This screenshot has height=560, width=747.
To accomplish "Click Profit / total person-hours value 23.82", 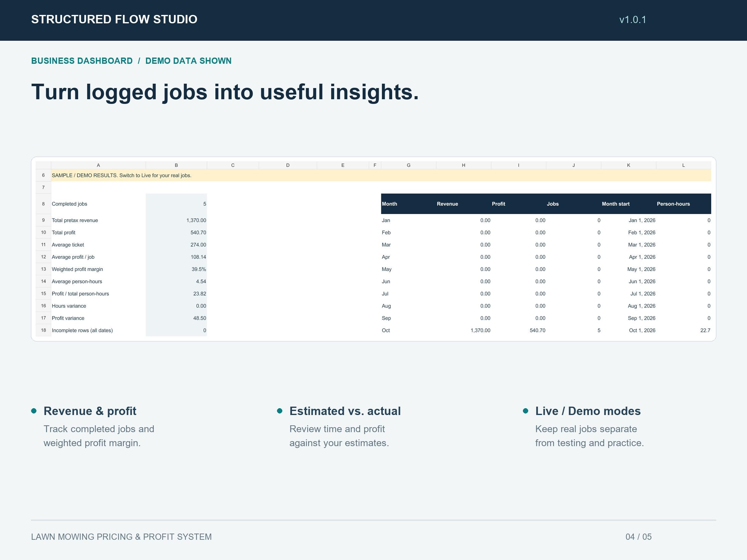I will [176, 294].
